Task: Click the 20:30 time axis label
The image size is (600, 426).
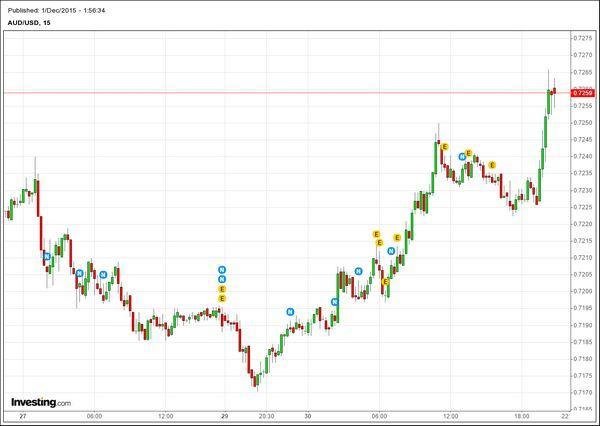Action: coord(267,416)
